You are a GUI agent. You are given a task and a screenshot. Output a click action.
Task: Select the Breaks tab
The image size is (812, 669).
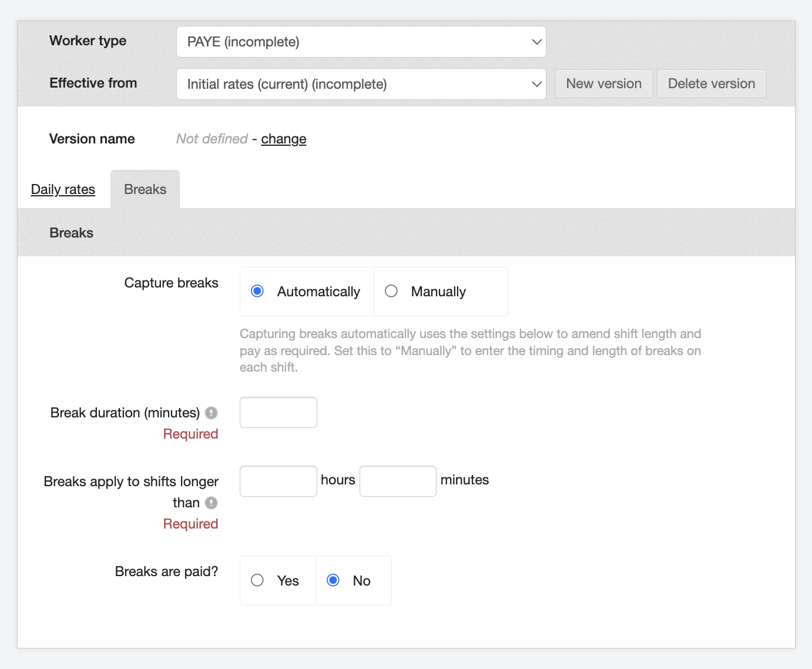[x=145, y=189]
